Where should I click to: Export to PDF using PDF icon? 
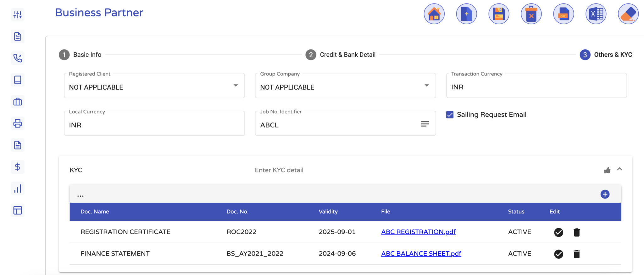(x=563, y=14)
